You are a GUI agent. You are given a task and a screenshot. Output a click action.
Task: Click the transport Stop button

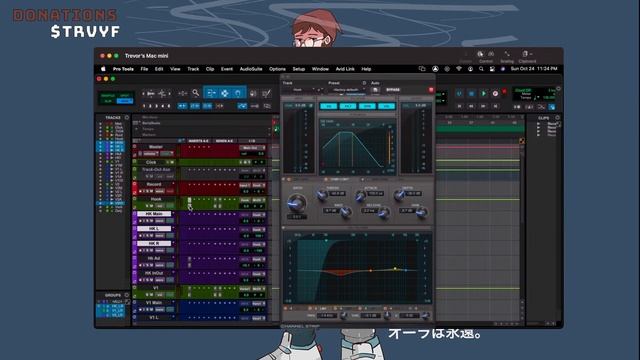471,93
